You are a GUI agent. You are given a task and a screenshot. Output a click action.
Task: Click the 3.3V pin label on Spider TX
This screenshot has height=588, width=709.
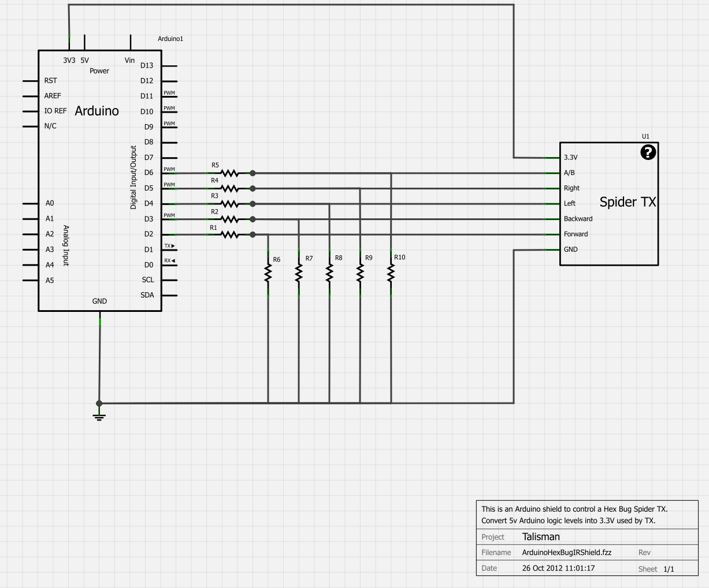571,158
